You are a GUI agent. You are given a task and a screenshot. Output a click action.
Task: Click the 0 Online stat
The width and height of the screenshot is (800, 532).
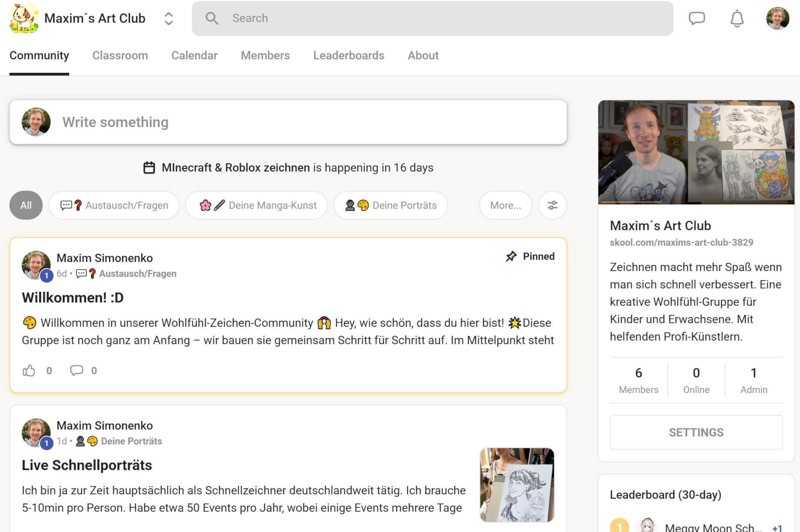pyautogui.click(x=696, y=380)
